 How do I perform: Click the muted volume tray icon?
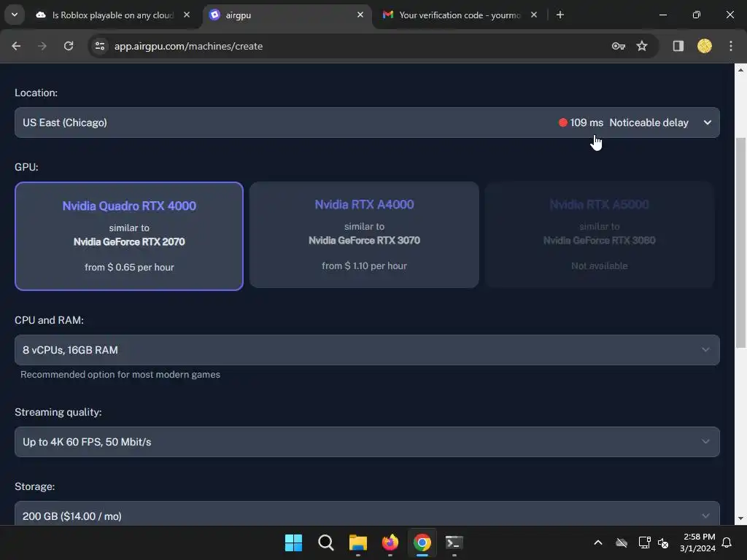click(x=663, y=542)
